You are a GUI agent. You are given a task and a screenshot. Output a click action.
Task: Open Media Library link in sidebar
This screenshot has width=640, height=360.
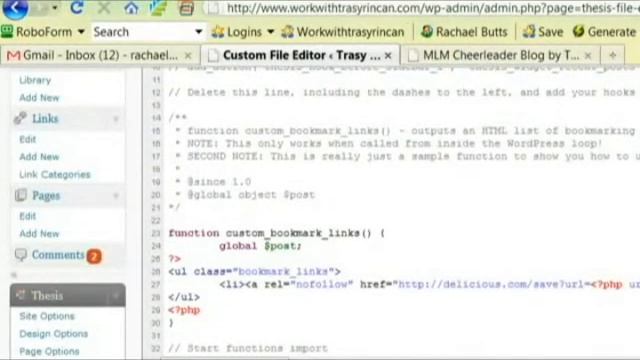[x=35, y=80]
